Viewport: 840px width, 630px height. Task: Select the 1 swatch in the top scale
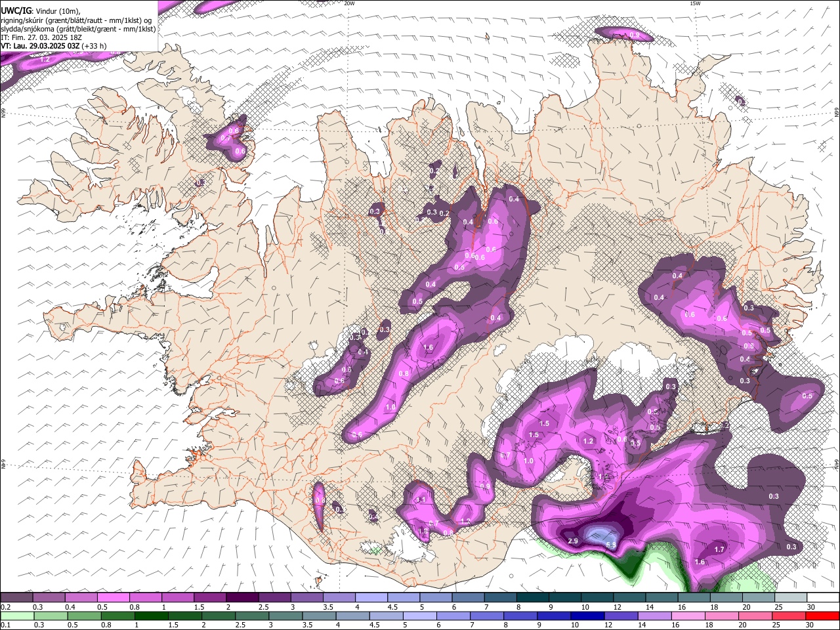point(178,597)
